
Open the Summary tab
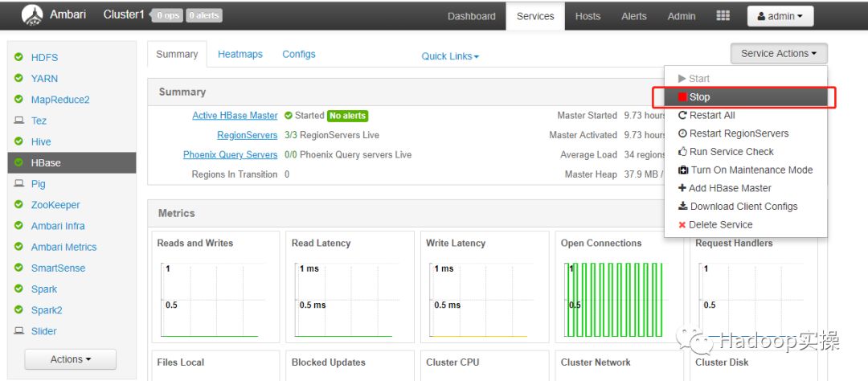pyautogui.click(x=177, y=55)
